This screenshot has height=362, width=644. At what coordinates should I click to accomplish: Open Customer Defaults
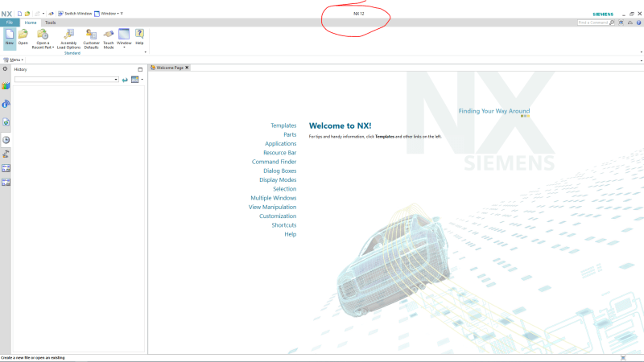pyautogui.click(x=91, y=39)
